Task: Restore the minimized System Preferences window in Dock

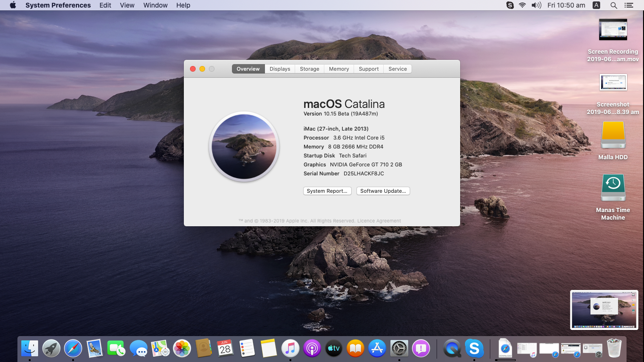Action: click(593, 349)
